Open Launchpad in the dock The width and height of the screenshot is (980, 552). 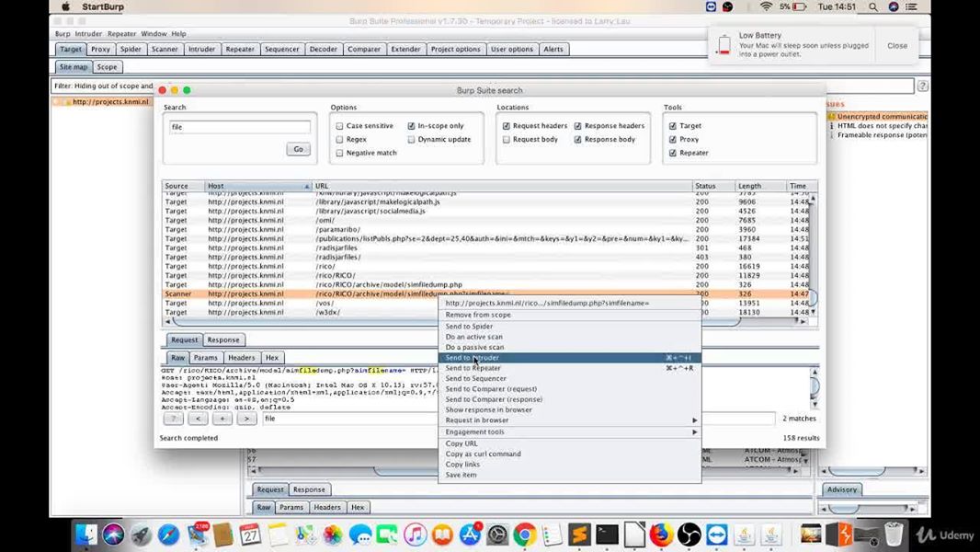pyautogui.click(x=142, y=535)
